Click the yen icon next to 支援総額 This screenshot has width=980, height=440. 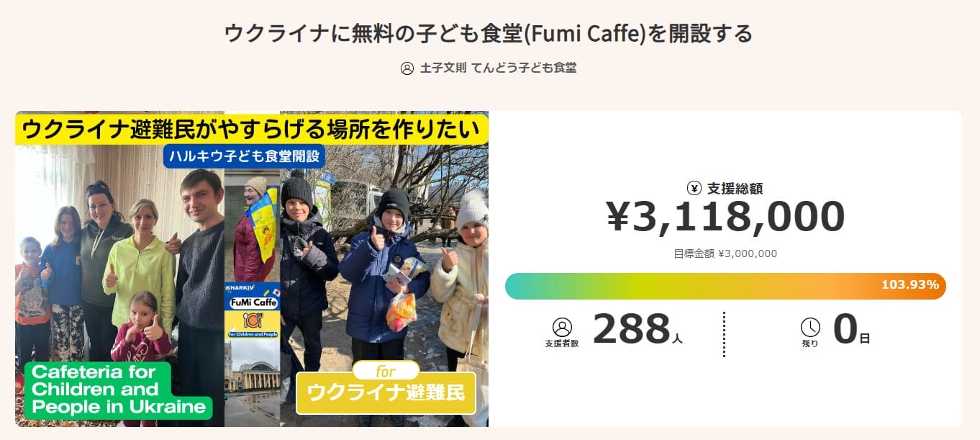(x=694, y=189)
